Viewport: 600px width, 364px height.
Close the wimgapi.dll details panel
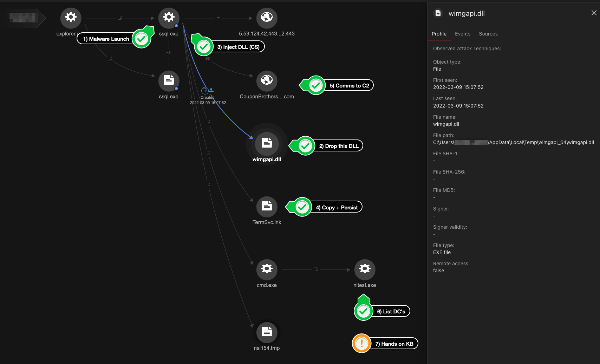pos(594,13)
